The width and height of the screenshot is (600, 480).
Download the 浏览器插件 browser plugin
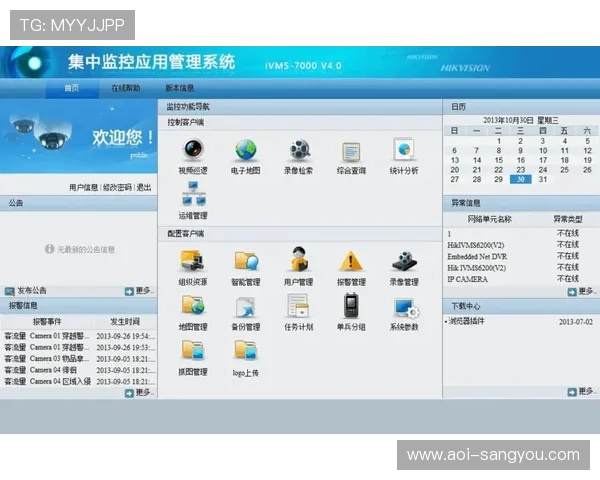point(466,321)
